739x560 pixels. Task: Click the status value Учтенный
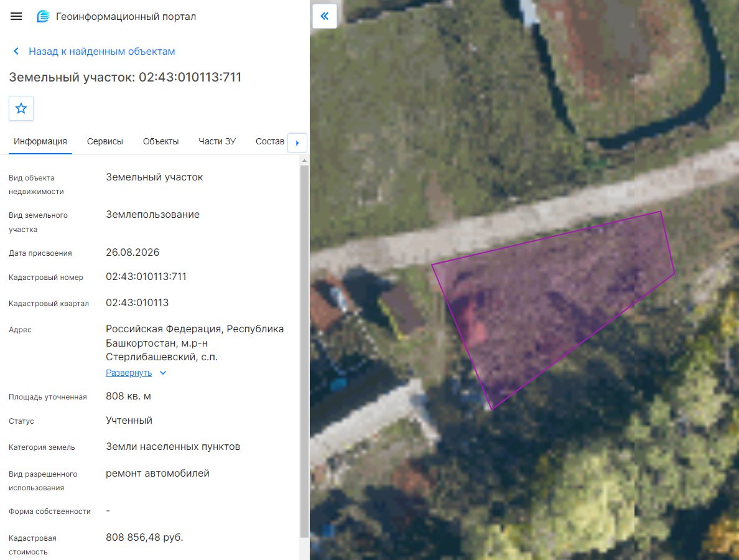click(x=129, y=421)
